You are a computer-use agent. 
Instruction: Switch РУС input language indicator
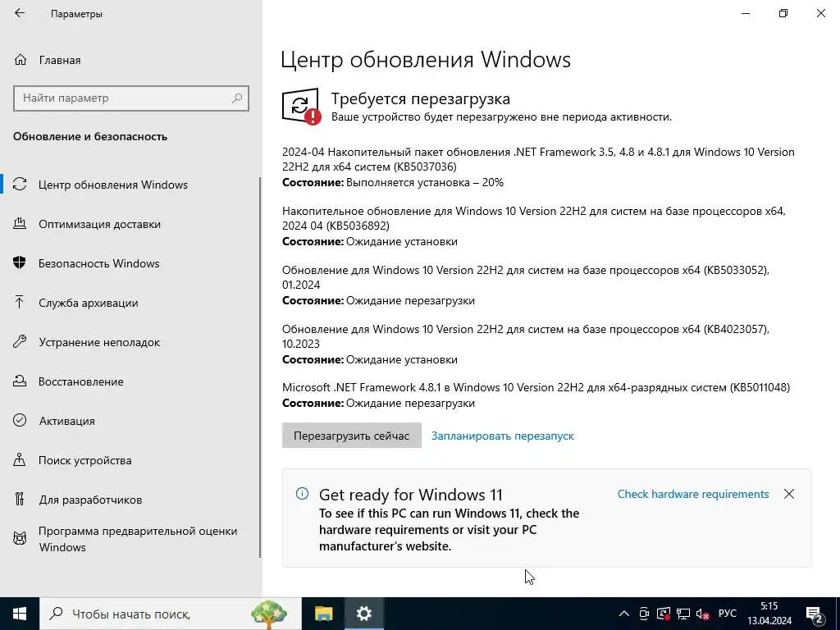728,614
